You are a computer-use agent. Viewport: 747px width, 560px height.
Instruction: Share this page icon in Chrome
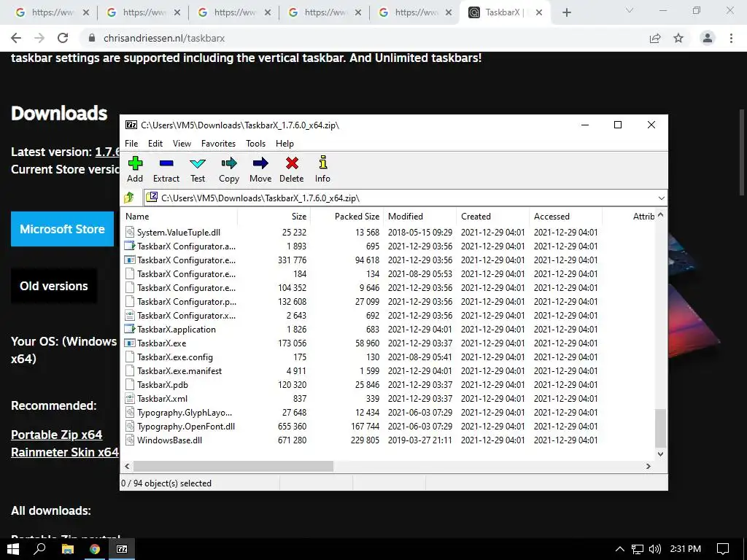tap(655, 38)
